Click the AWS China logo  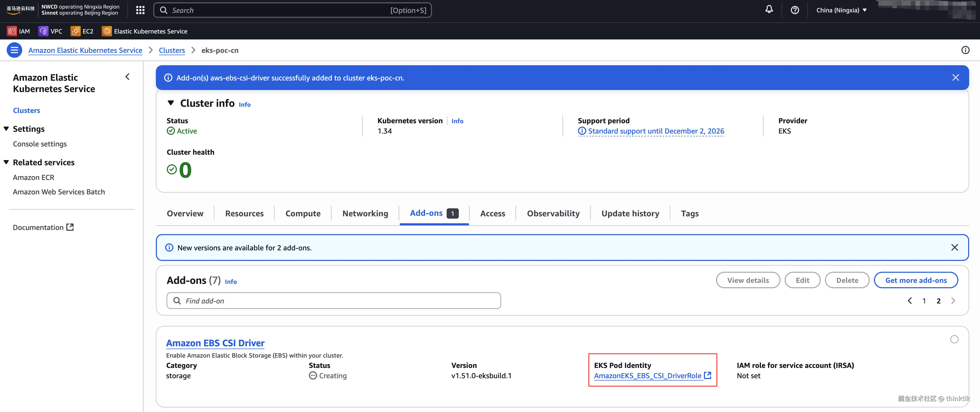click(x=21, y=10)
